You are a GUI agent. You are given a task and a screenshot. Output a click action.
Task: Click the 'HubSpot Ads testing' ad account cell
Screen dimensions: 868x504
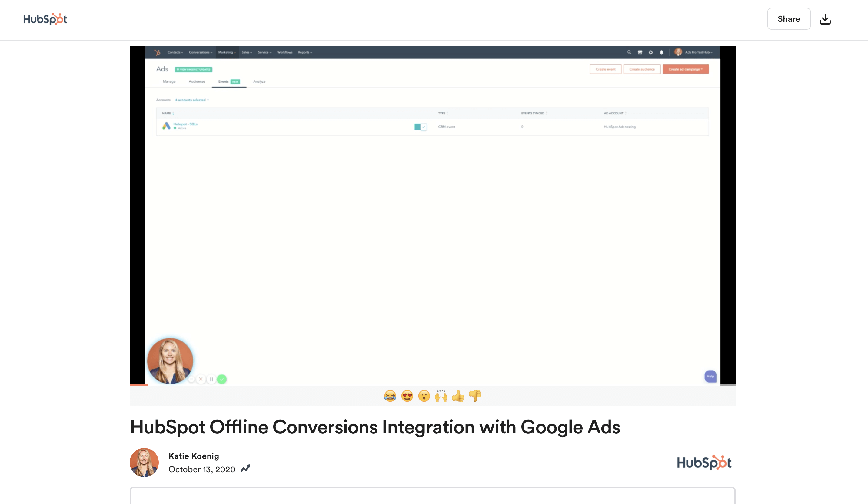(x=620, y=127)
